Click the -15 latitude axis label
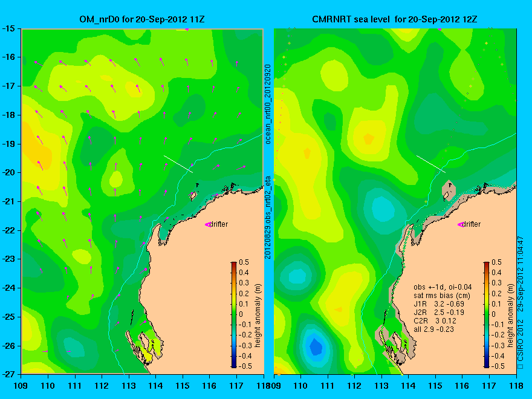This screenshot has height=399, width=532. [8, 28]
